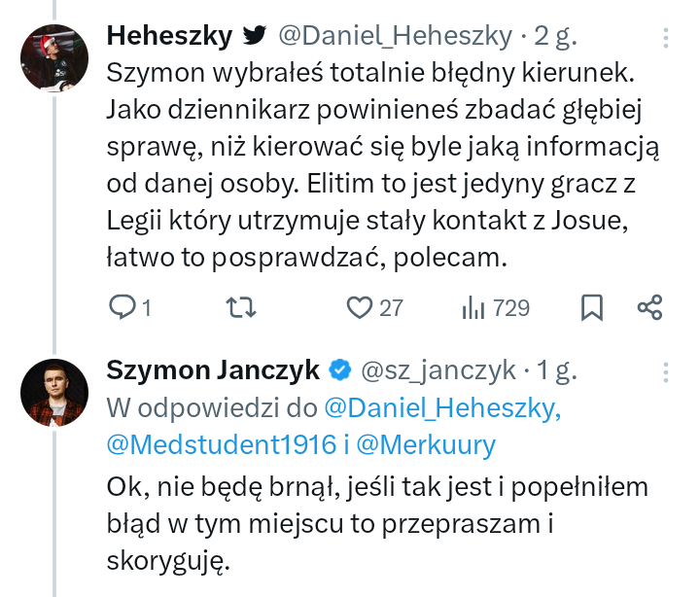Open more options on Szymon Janczyk's reply
The image size is (700, 597).
coord(666,370)
